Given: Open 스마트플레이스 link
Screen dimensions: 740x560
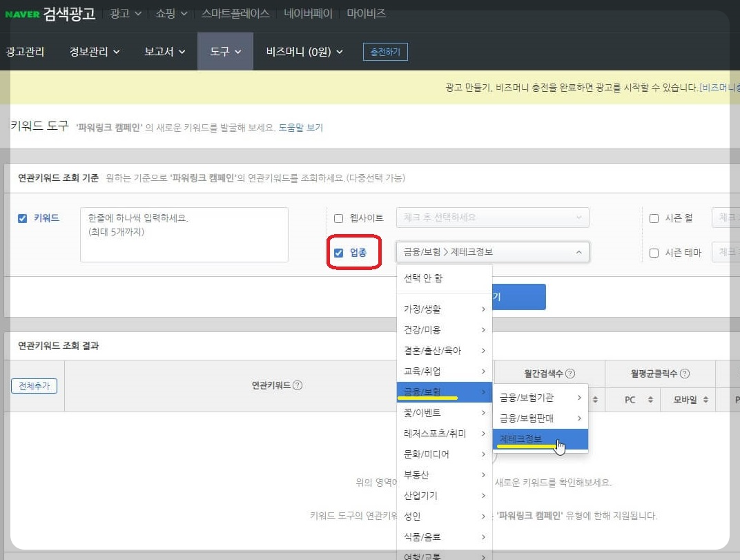Looking at the screenshot, I should tap(235, 13).
